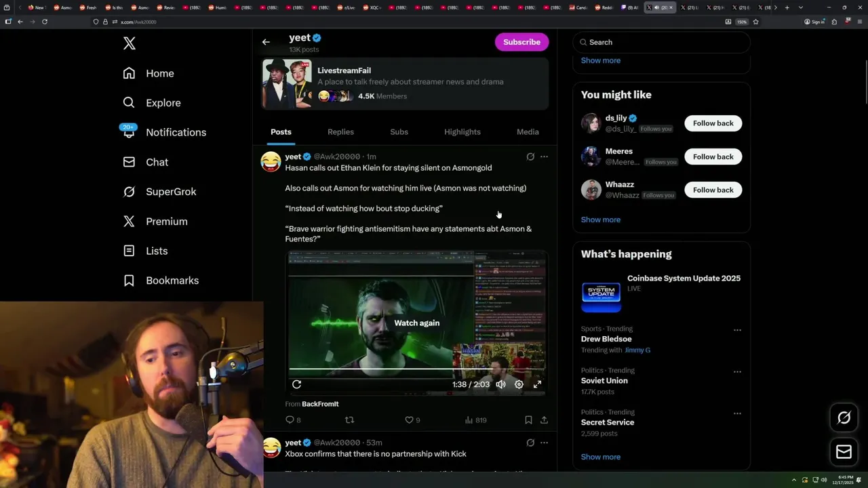Switch to the Posts tab
The height and width of the screenshot is (488, 868).
click(281, 132)
